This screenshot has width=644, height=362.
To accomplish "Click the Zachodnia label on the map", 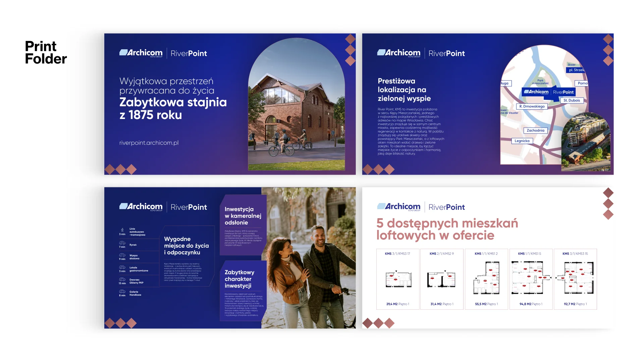I will point(535,130).
